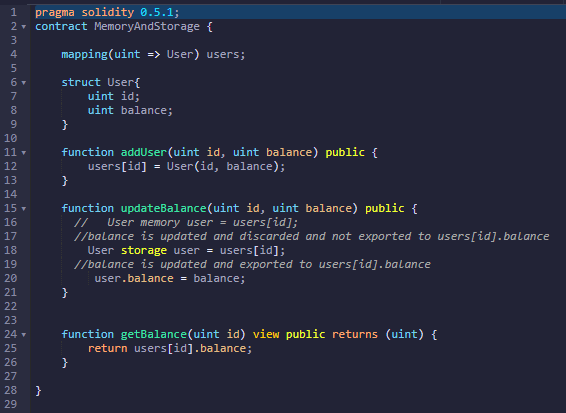Click line number 1 in gutter
Screen dimensions: 566x413
(x=14, y=12)
